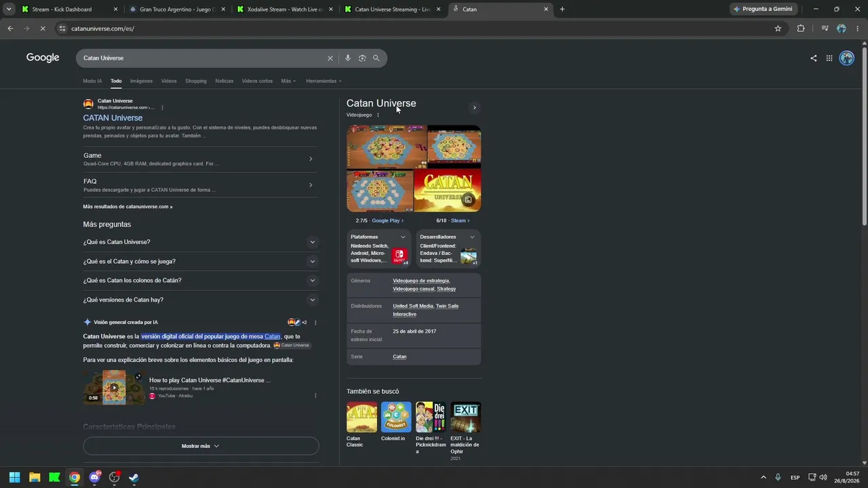868x488 pixels.
Task: Open the Game sitelink row
Action: 201,159
